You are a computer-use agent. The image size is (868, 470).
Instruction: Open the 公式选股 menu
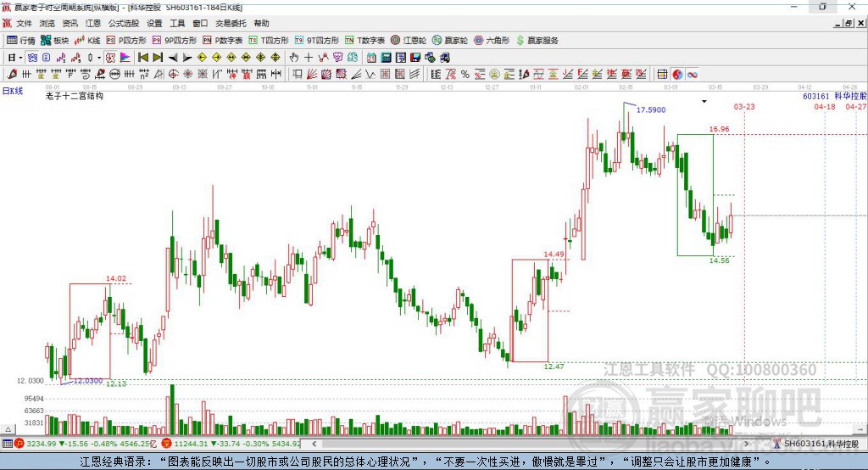click(x=124, y=23)
